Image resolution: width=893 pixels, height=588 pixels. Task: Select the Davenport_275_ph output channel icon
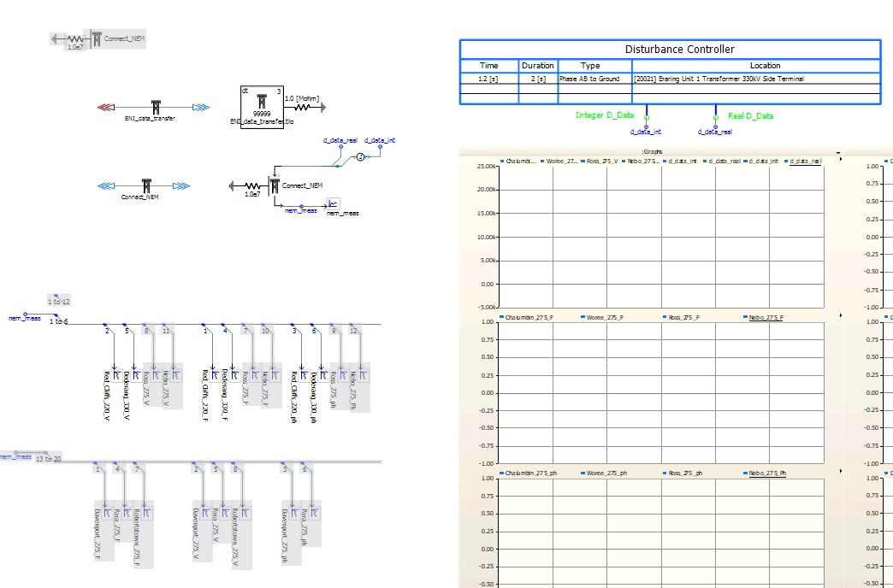(x=294, y=513)
